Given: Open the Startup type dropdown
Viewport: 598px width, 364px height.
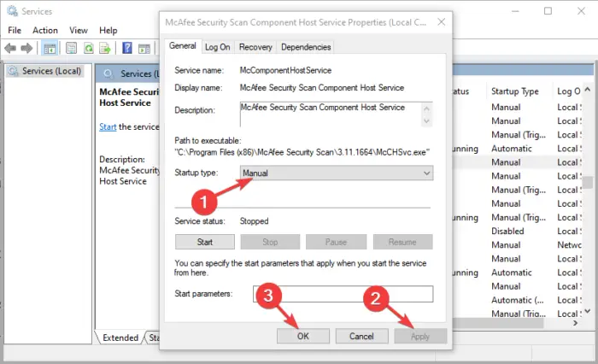Looking at the screenshot, I should (x=337, y=173).
